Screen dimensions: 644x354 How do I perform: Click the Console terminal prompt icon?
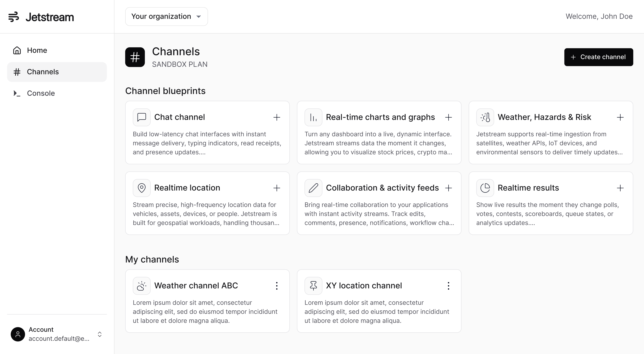coord(17,93)
